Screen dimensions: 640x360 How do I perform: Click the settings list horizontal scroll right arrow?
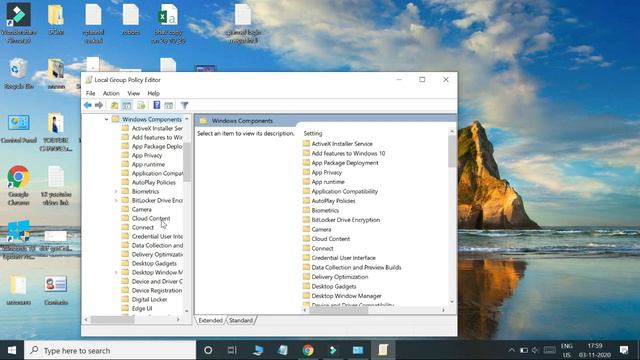tap(444, 310)
